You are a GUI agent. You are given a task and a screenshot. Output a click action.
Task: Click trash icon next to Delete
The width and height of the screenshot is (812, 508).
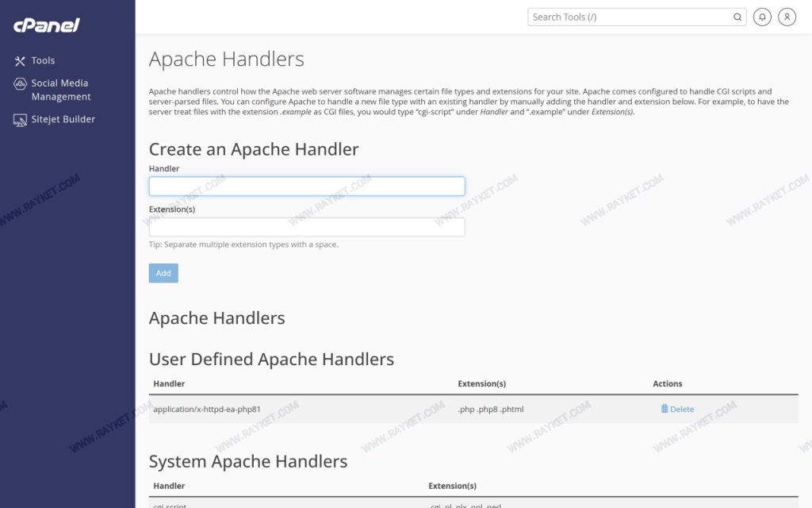pos(665,409)
